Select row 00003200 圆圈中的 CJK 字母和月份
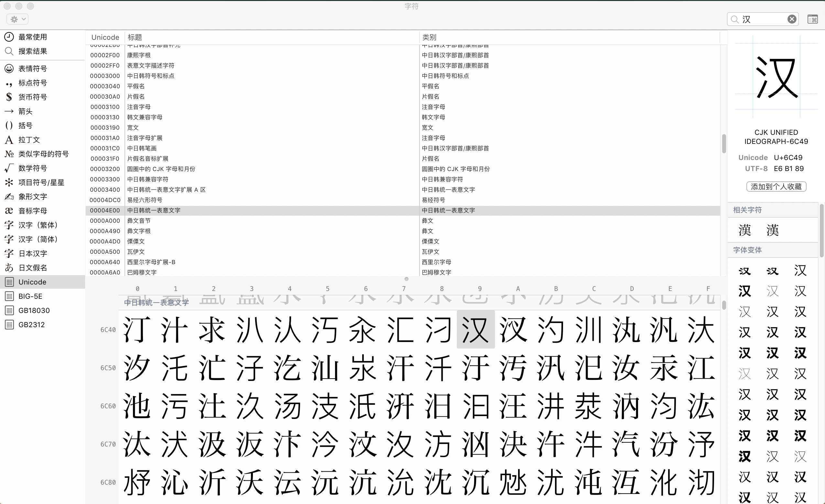This screenshot has height=504, width=825. tap(403, 169)
